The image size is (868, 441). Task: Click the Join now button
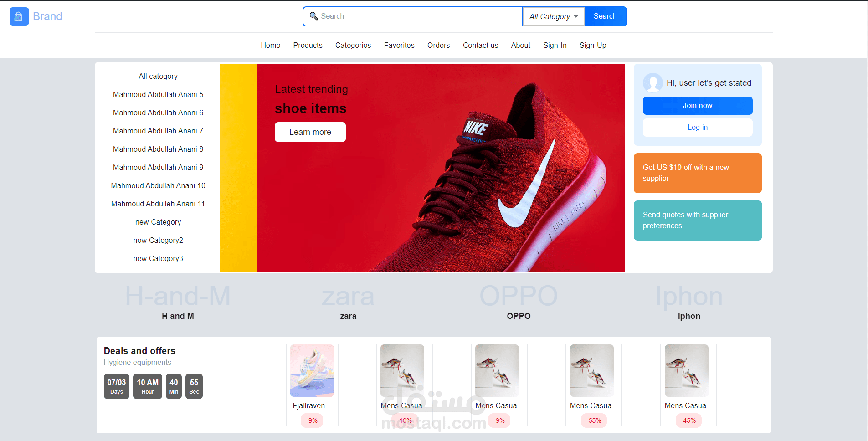click(698, 106)
